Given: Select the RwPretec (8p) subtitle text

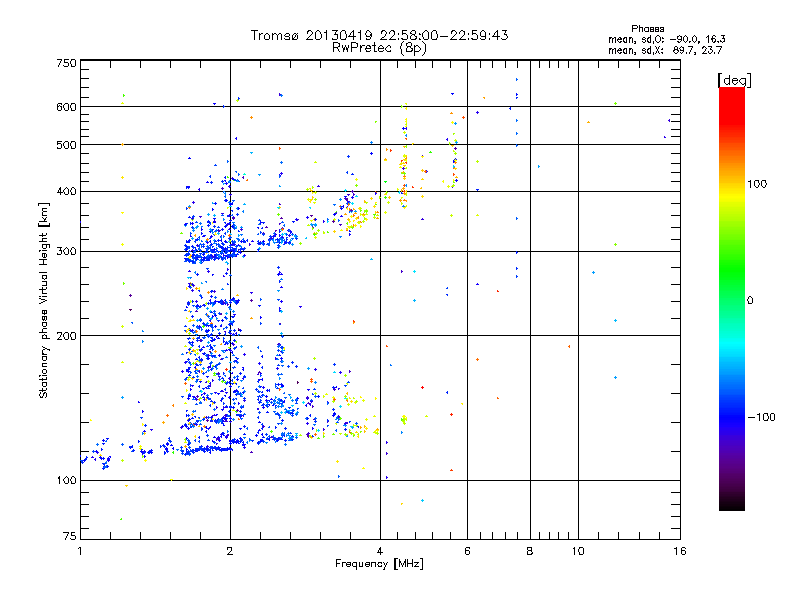Looking at the screenshot, I should [379, 47].
